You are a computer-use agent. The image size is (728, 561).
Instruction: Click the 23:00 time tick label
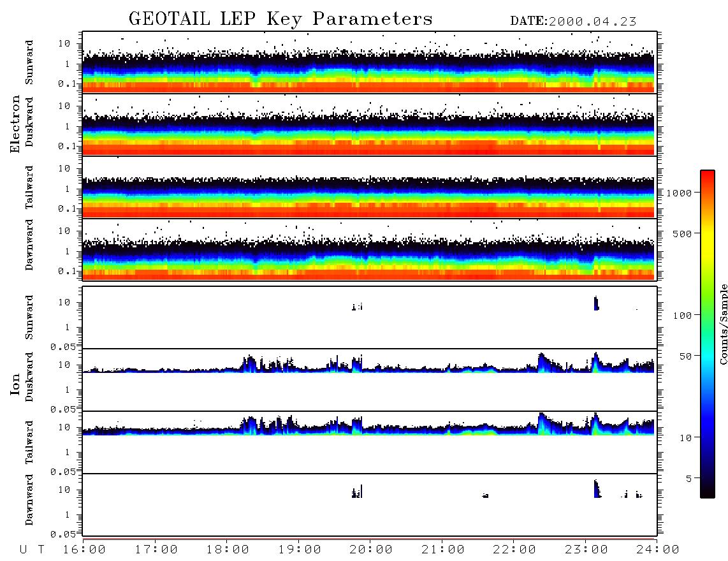click(586, 550)
